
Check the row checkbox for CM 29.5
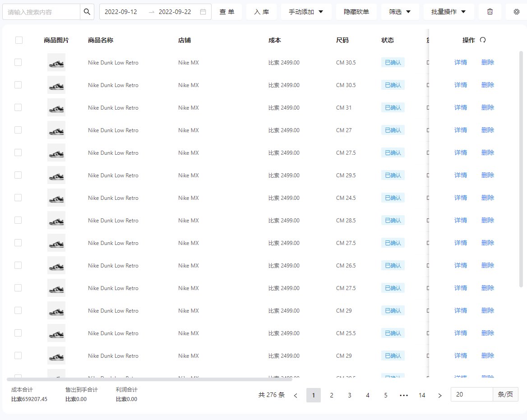pyautogui.click(x=18, y=175)
